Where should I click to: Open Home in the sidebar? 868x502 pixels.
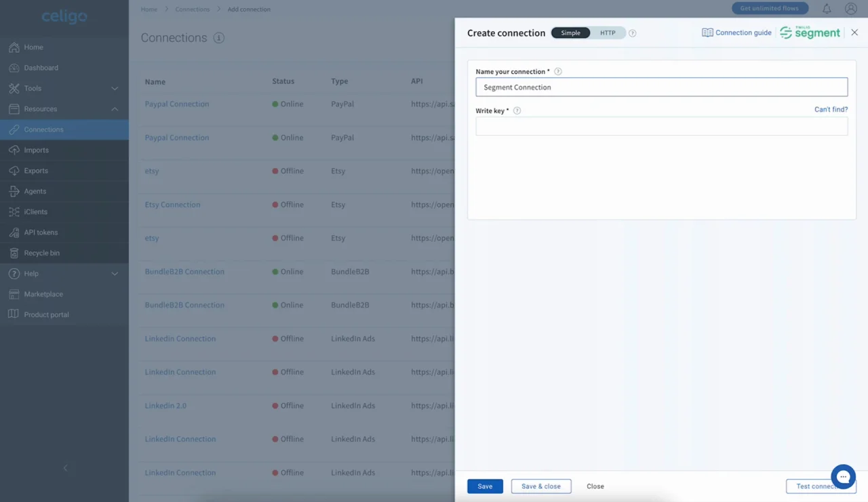coord(33,47)
